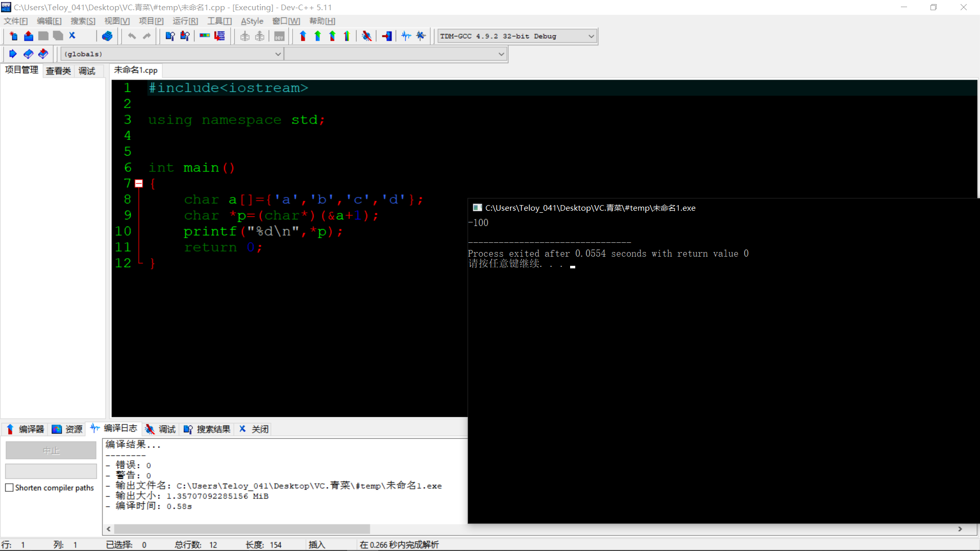
Task: Save all open files
Action: [58, 36]
